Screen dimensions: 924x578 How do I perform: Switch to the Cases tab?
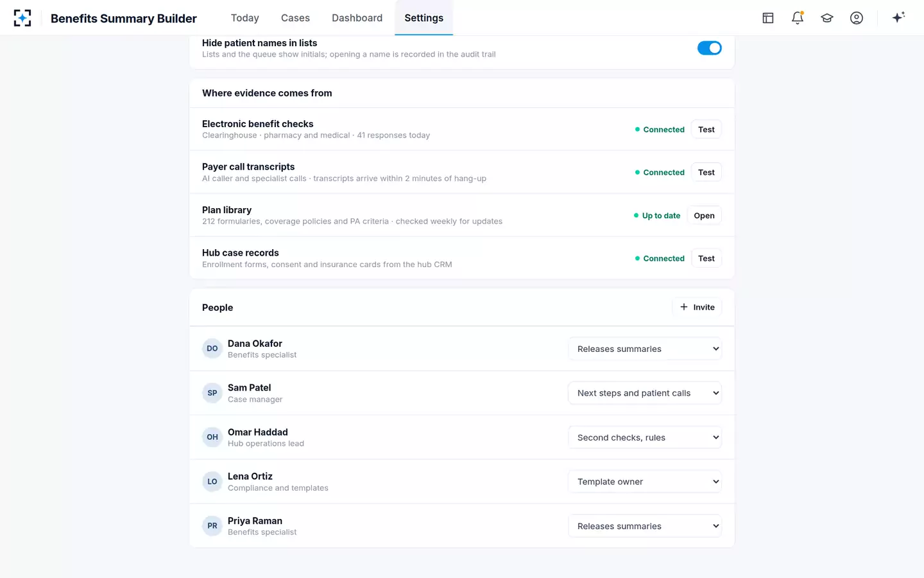click(295, 18)
